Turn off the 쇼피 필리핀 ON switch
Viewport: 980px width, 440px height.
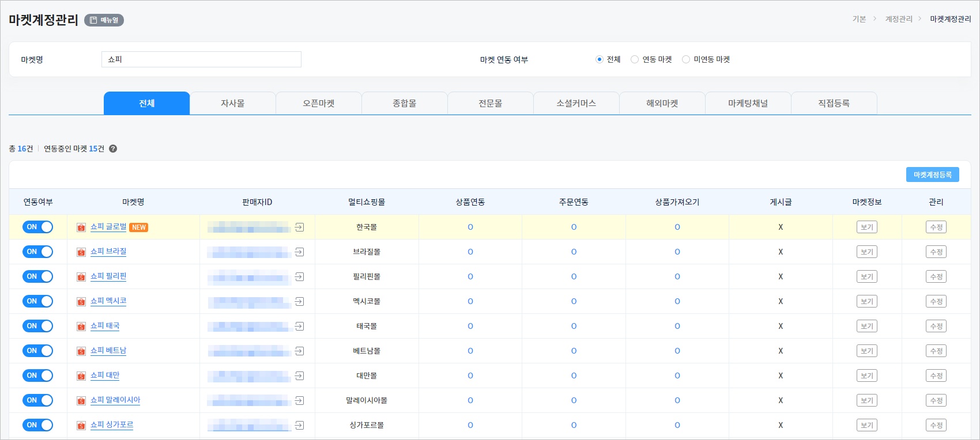tap(38, 276)
